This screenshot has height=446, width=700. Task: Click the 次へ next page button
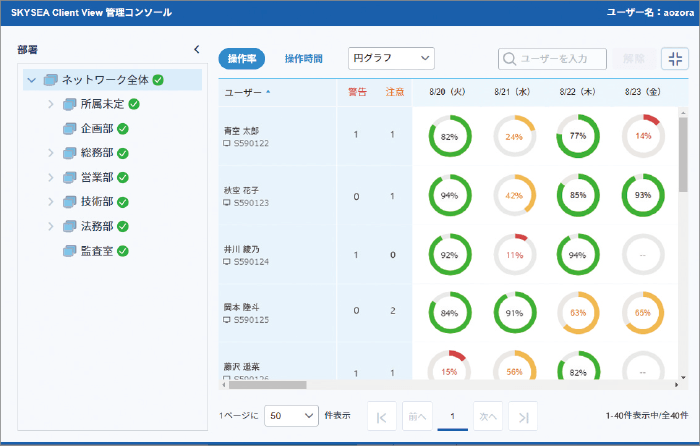(486, 417)
